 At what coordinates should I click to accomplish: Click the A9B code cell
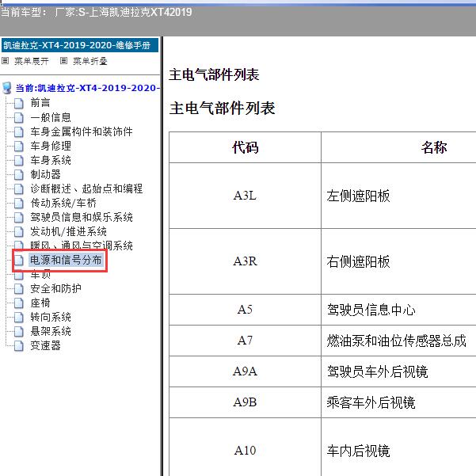(245, 402)
